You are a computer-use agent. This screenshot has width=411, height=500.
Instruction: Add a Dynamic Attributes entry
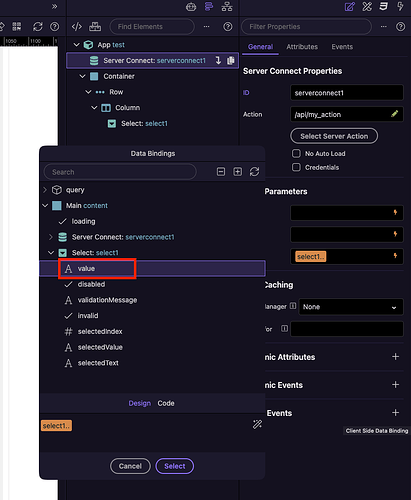[395, 357]
